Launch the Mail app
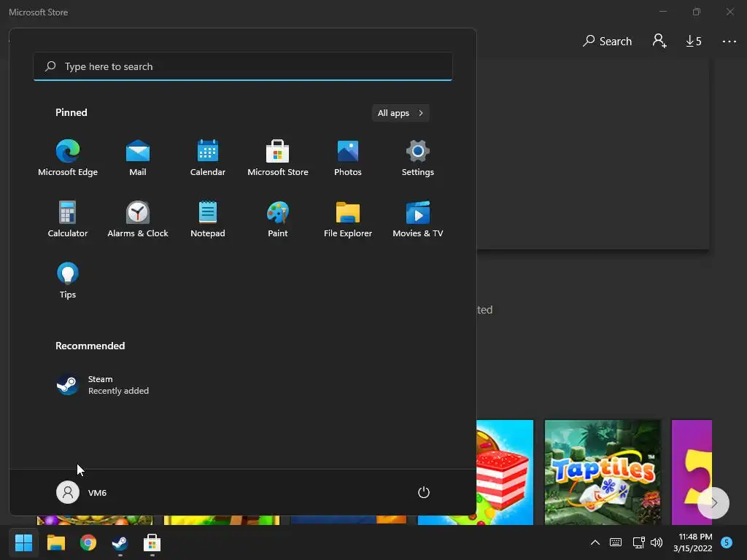This screenshot has height=560, width=747. click(138, 158)
